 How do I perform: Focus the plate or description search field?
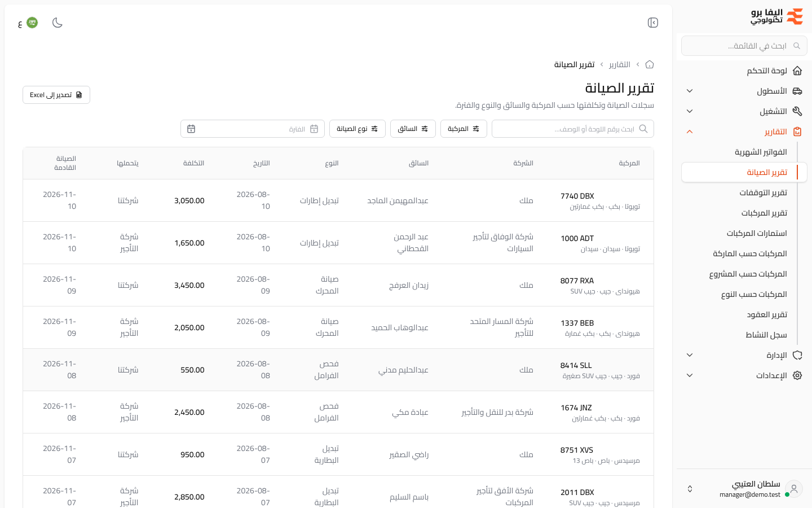pos(573,129)
